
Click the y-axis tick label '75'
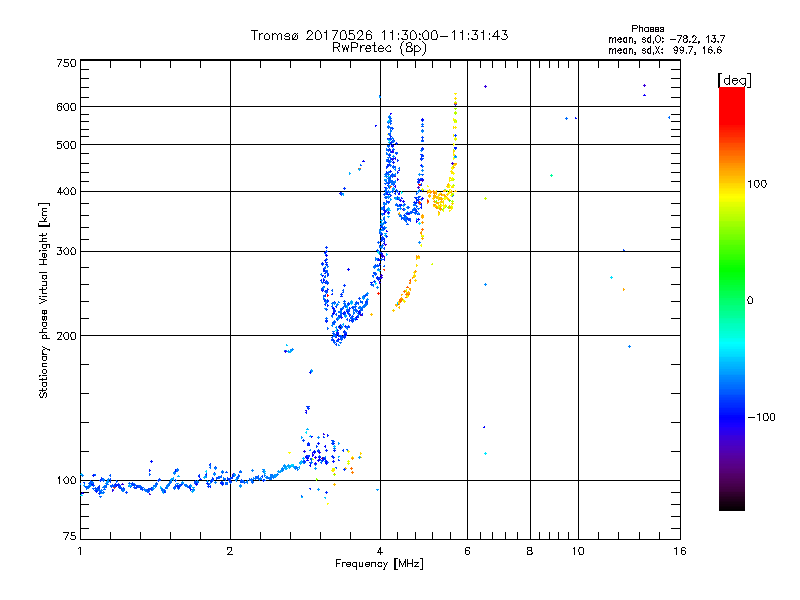click(x=70, y=536)
